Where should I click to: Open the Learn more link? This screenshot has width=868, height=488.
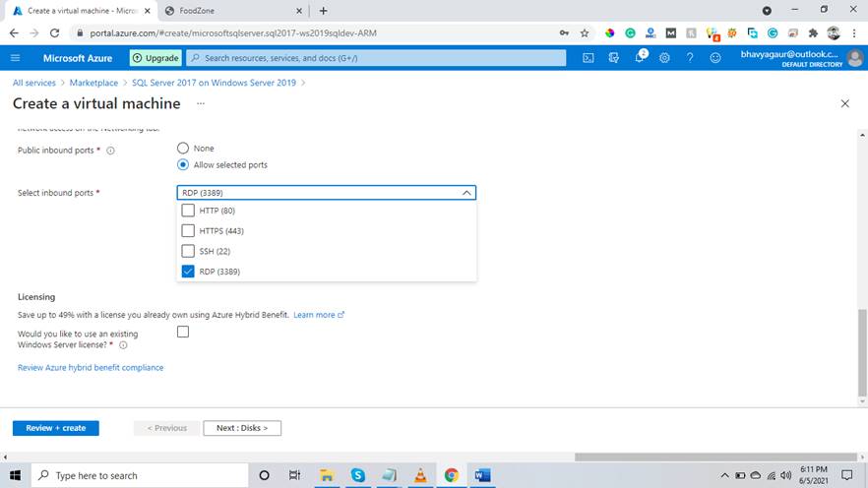[x=319, y=315]
